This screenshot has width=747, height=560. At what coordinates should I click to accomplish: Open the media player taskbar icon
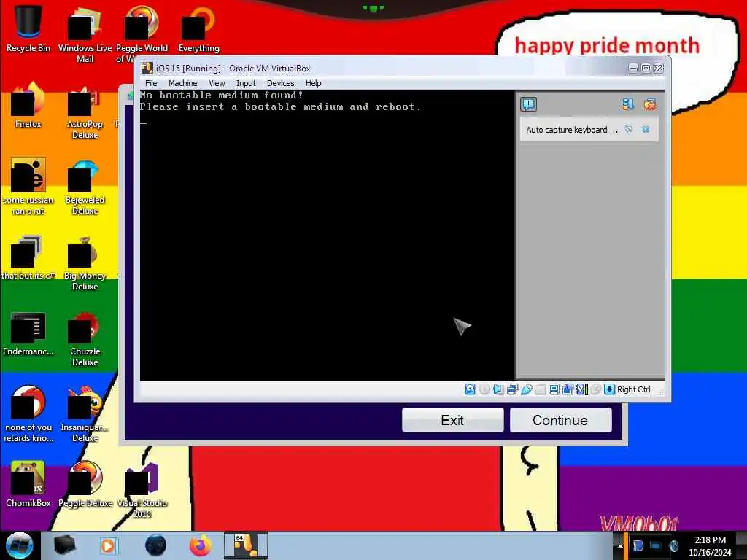click(x=108, y=545)
